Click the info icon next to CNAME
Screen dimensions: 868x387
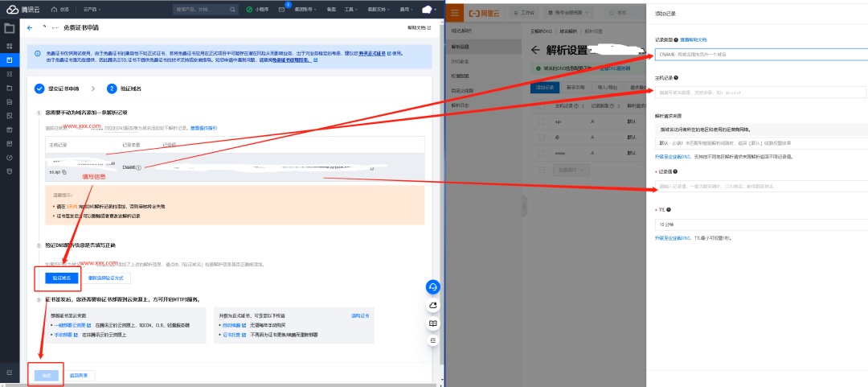[139, 167]
